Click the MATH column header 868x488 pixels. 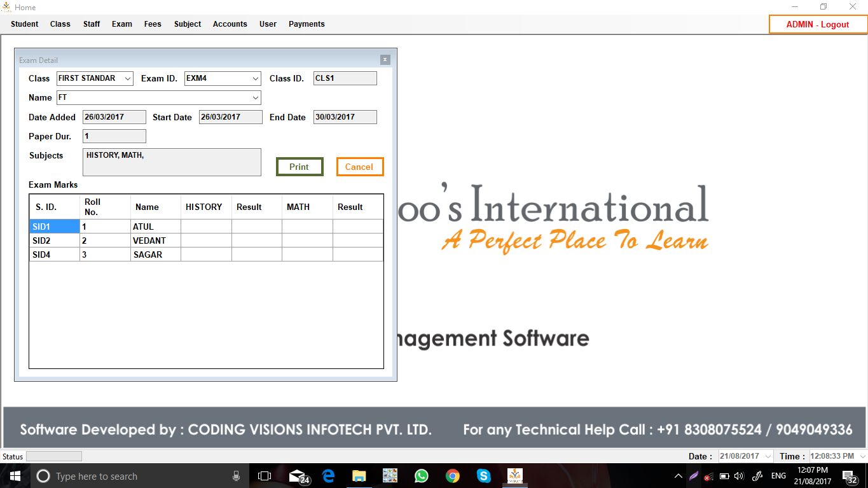[307, 207]
